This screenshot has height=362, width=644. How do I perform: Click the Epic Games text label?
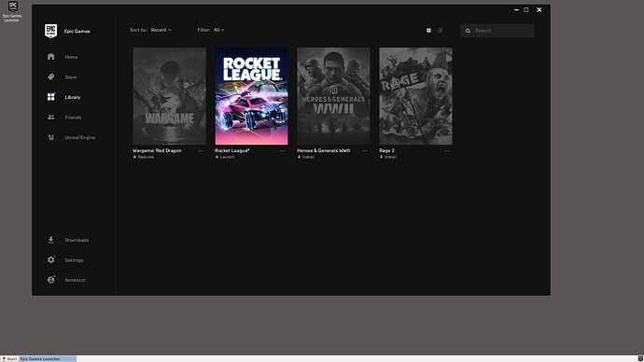pyautogui.click(x=77, y=31)
